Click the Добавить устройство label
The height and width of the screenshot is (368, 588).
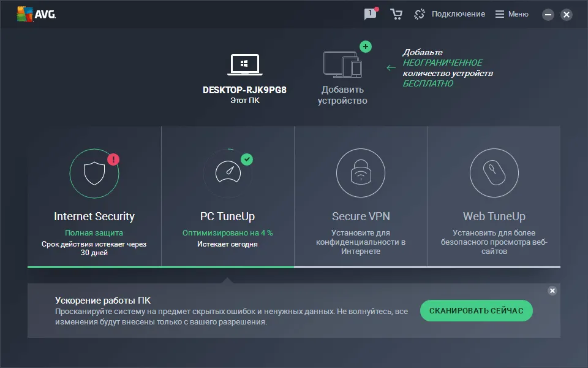(342, 95)
